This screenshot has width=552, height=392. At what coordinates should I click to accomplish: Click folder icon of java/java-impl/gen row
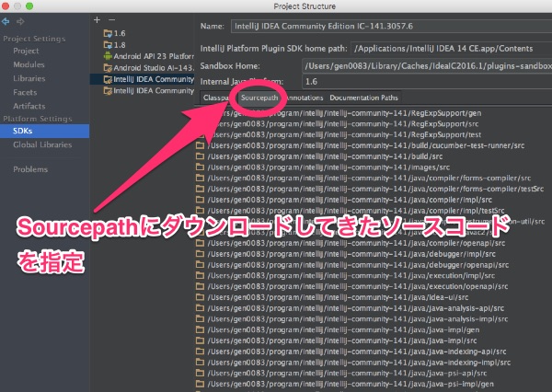pos(200,330)
